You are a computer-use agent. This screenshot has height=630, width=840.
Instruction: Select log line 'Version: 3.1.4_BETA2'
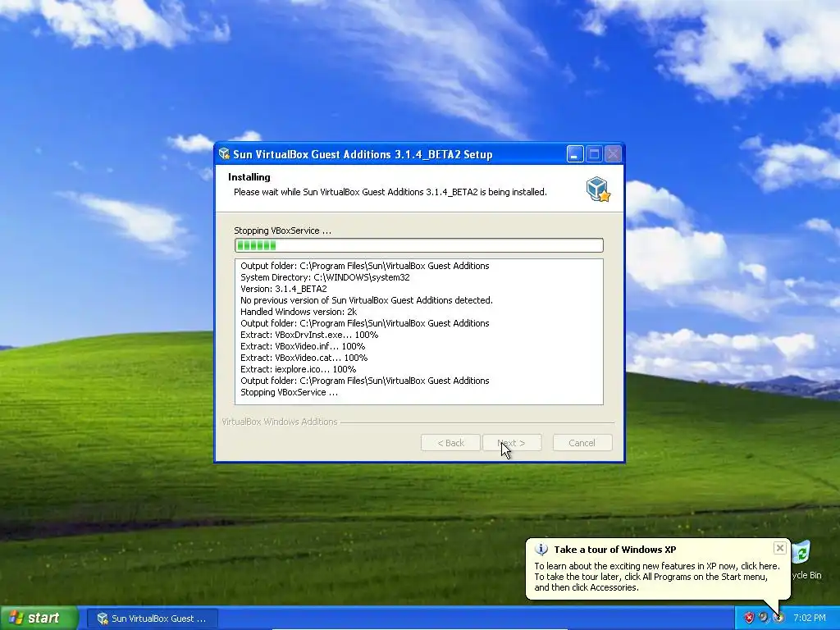click(x=283, y=289)
